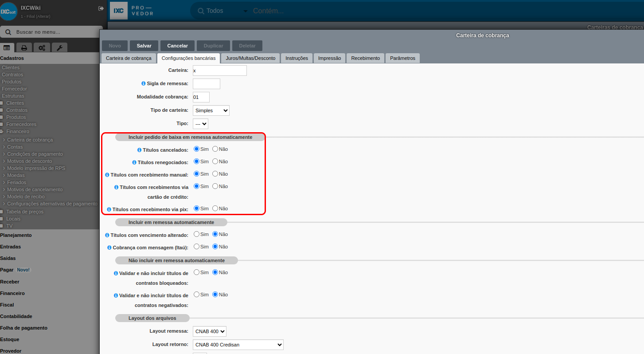Click the Novo button
Screen dimensions: 644x354
[x=115, y=46]
